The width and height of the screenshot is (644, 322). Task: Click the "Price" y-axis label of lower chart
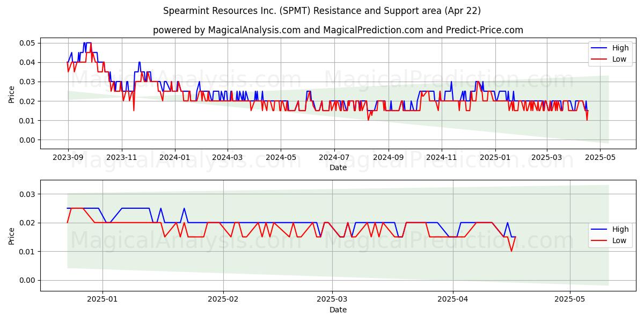(x=12, y=236)
